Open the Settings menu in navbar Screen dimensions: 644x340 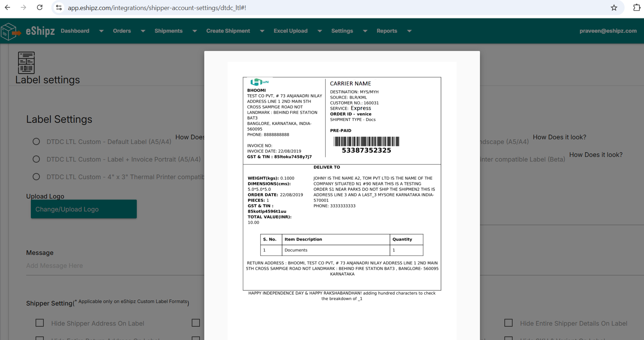[x=342, y=31]
